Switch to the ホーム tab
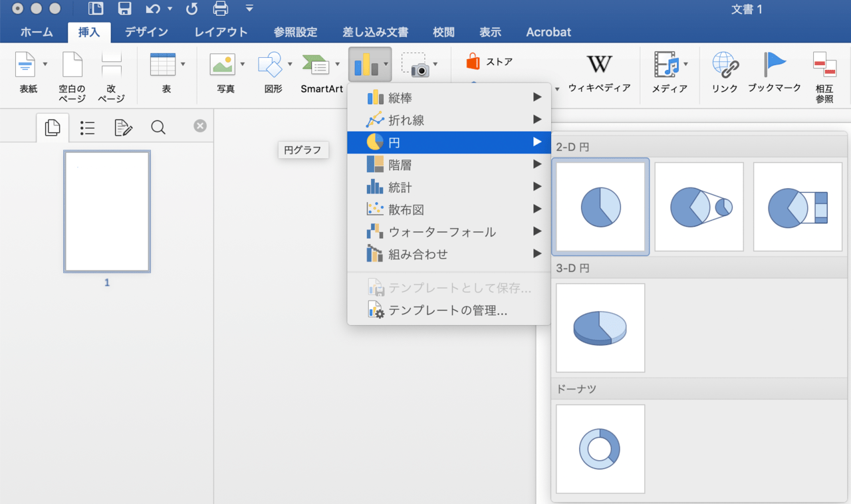Image resolution: width=851 pixels, height=504 pixels. (36, 32)
